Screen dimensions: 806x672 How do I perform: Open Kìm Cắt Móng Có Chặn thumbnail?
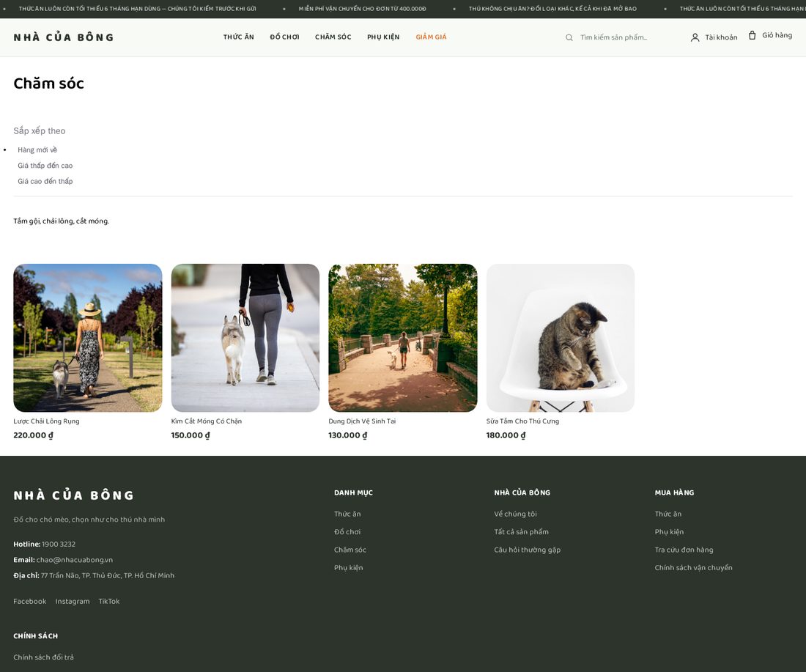click(x=245, y=338)
